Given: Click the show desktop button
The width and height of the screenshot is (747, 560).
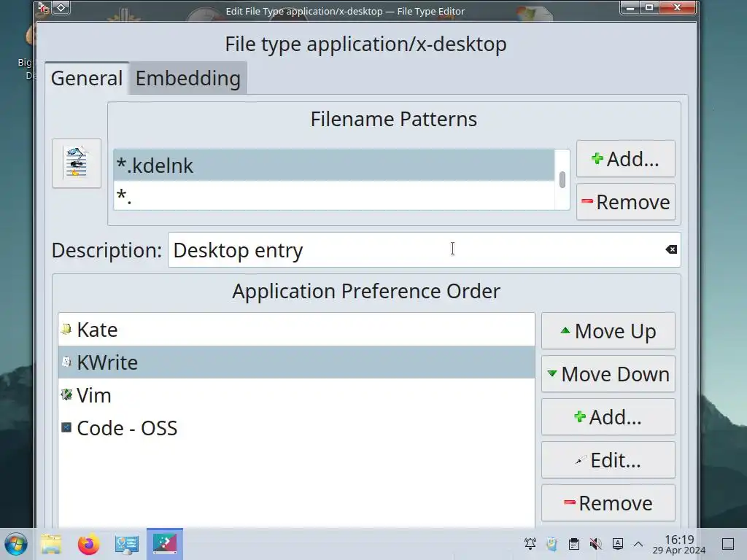Looking at the screenshot, I should pyautogui.click(x=728, y=544).
